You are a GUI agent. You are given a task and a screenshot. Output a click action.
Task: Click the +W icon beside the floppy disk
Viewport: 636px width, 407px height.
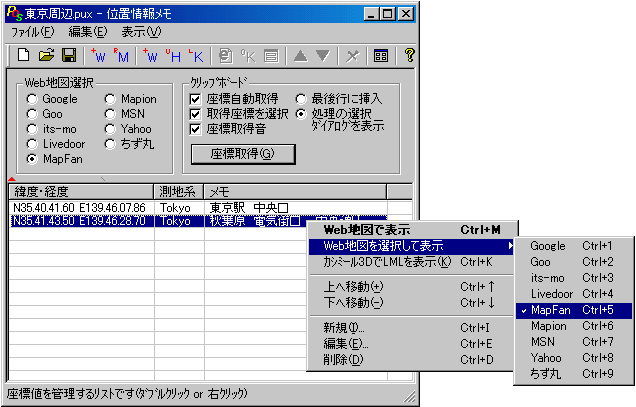coord(98,55)
